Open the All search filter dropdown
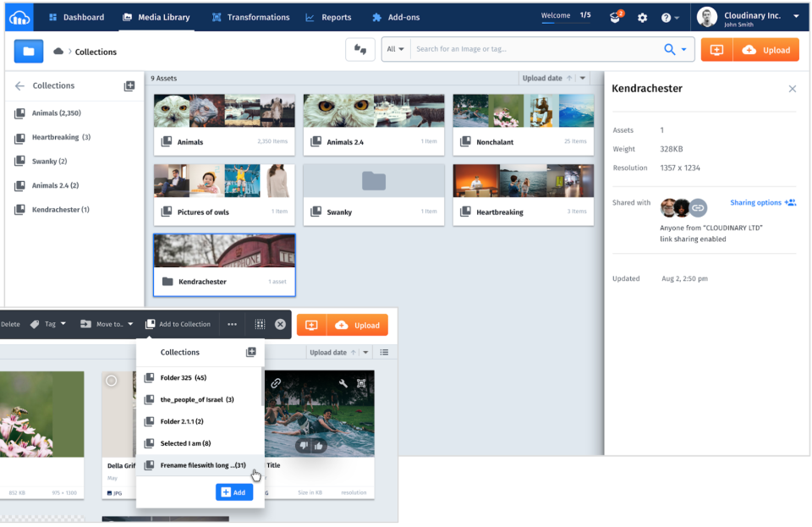 [394, 49]
